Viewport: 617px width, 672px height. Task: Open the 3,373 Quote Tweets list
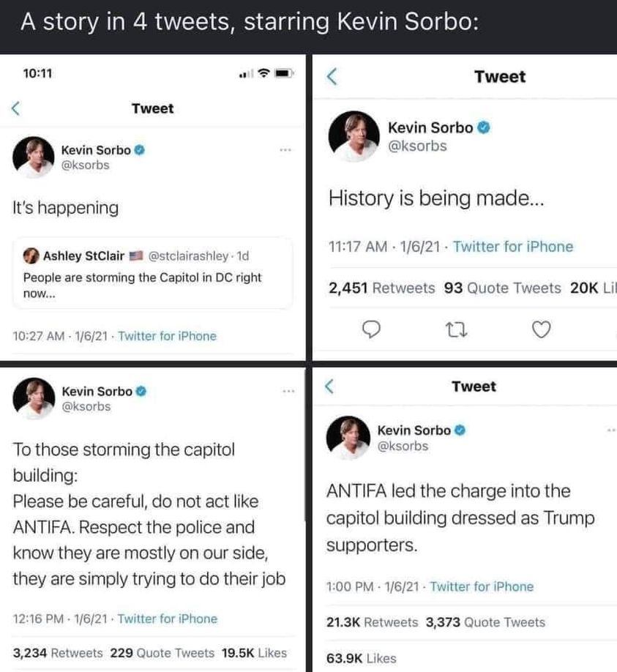485,622
